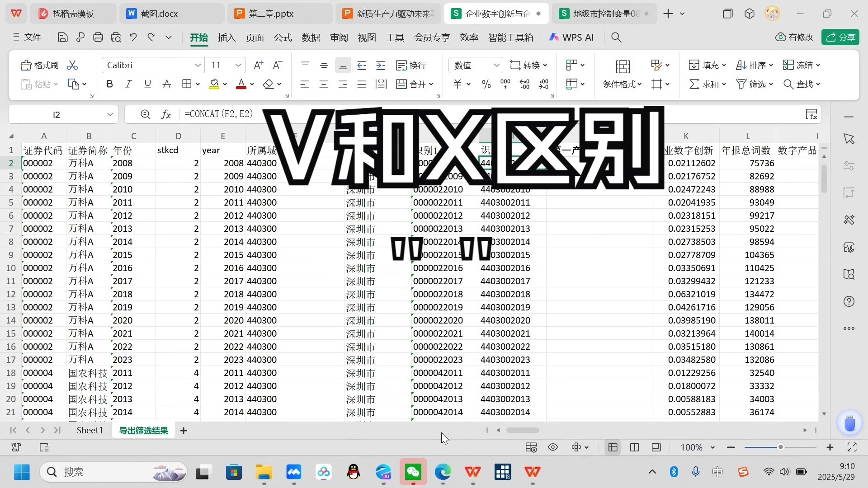Click the 分享 share button

coord(840,37)
